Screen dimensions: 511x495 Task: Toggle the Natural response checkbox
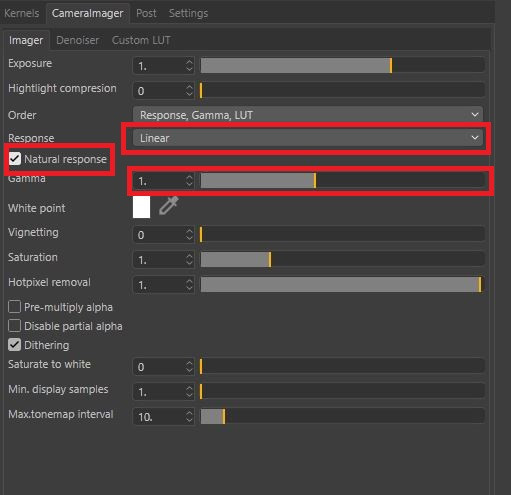click(x=15, y=159)
